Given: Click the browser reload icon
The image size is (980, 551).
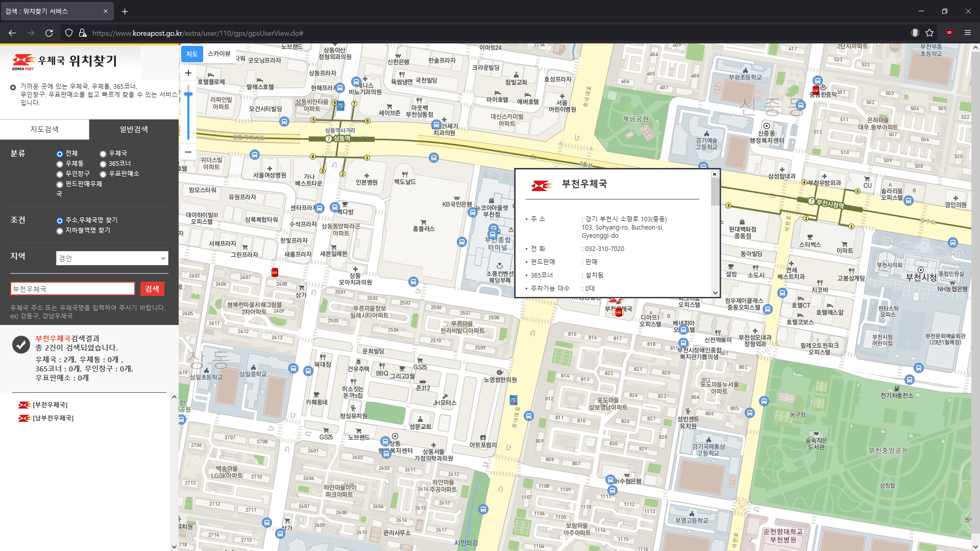Looking at the screenshot, I should tap(49, 33).
